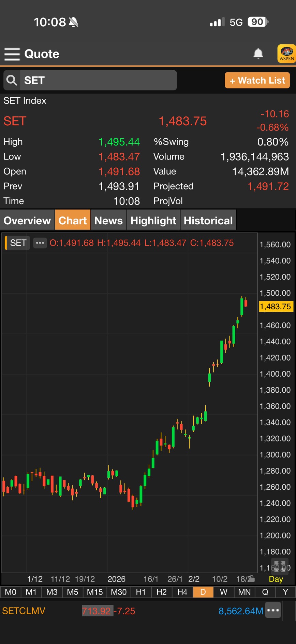
Task: Add SET to Watch List
Action: tap(257, 81)
